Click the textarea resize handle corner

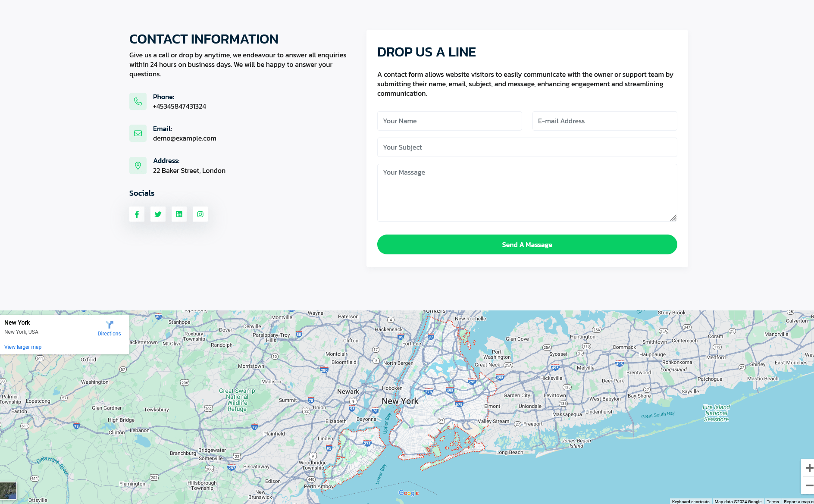click(x=673, y=218)
